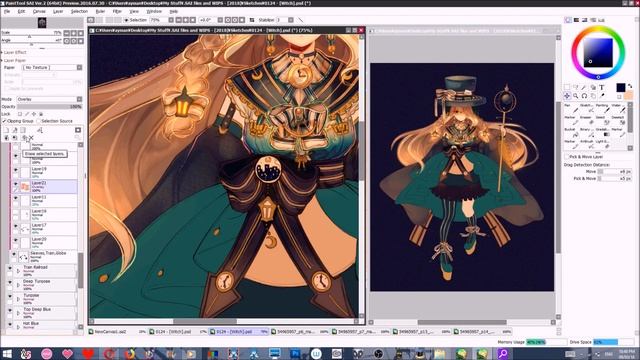Click the peach background color swatch
This screenshot has height=360, width=640.
pyautogui.click(x=629, y=95)
